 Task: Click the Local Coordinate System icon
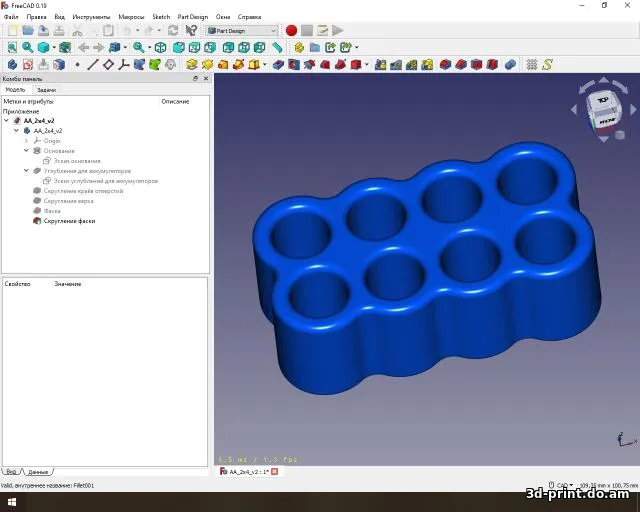pyautogui.click(x=124, y=65)
